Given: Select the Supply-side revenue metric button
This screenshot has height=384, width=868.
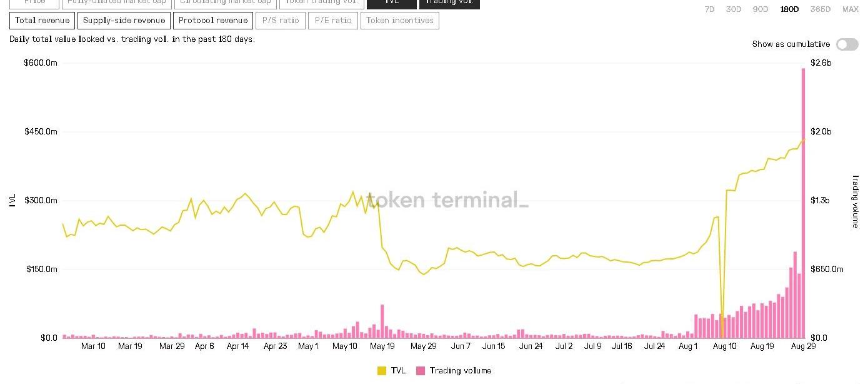Looking at the screenshot, I should 124,21.
